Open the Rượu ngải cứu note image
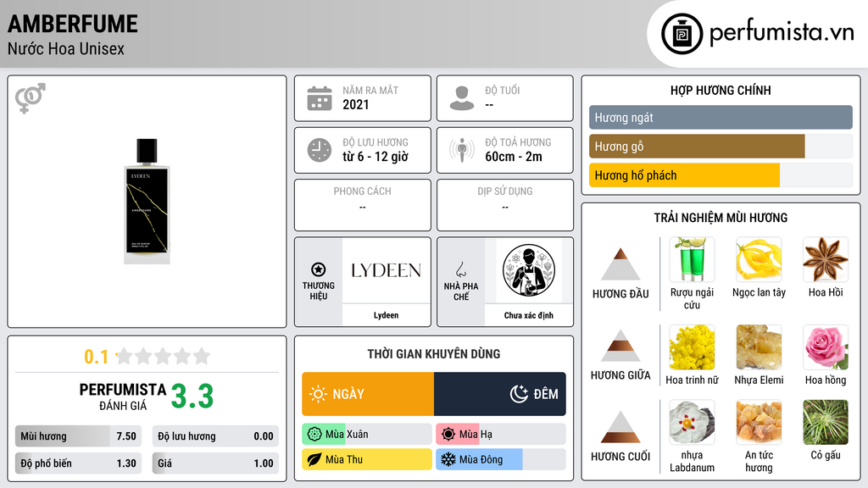This screenshot has width=868, height=488. click(x=692, y=259)
